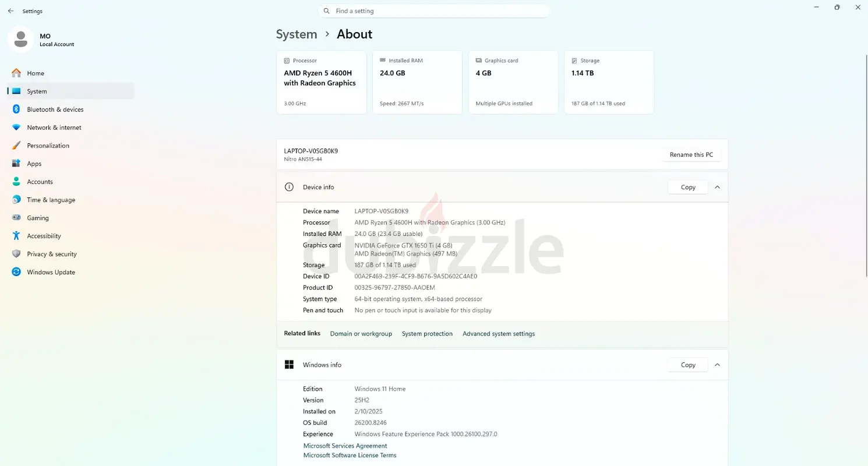Click the Graphics card icon
The height and width of the screenshot is (466, 868).
click(479, 61)
